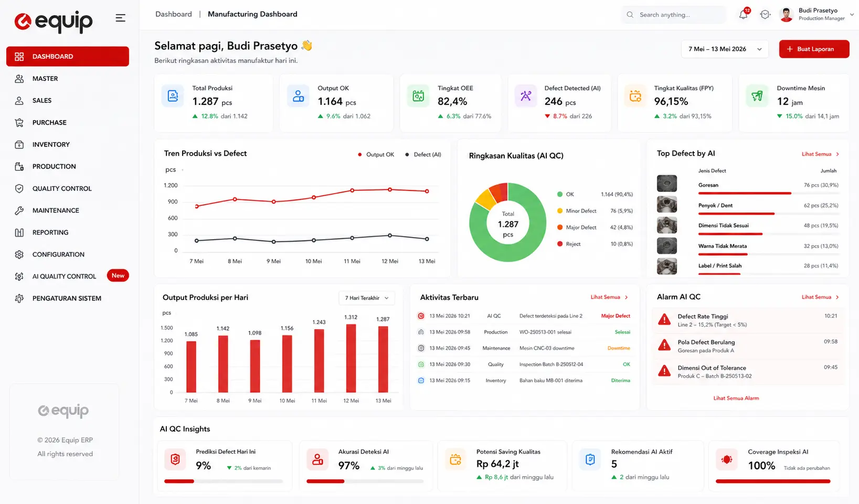This screenshot has height=504, width=859.
Task: Click the Coverage Inspeksi AI icon
Action: pos(727,460)
